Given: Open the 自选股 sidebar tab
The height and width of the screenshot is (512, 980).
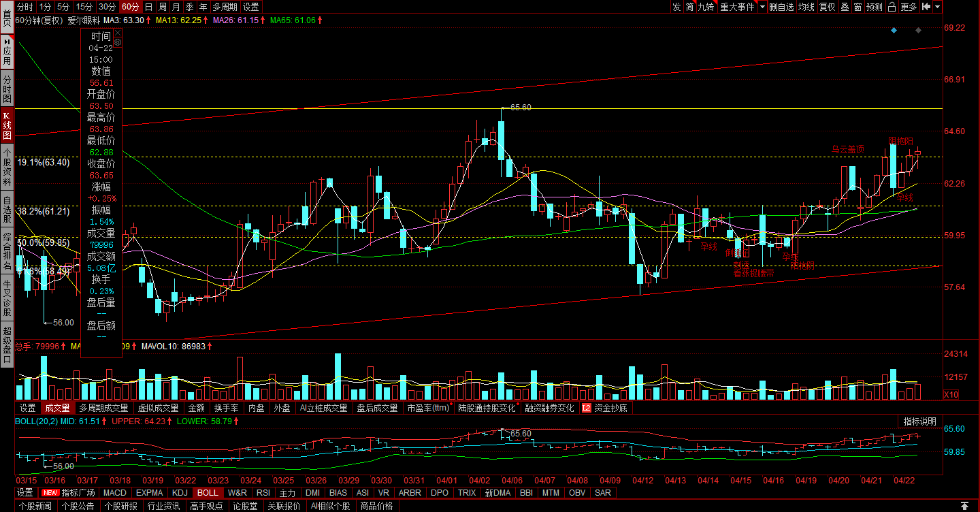Looking at the screenshot, I should tap(7, 210).
